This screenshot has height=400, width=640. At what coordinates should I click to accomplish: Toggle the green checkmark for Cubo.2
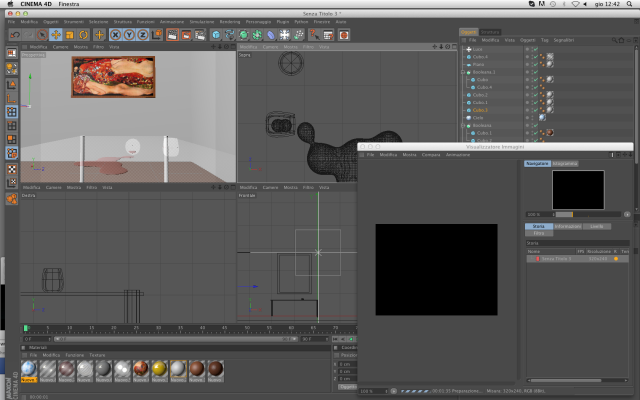(536, 95)
